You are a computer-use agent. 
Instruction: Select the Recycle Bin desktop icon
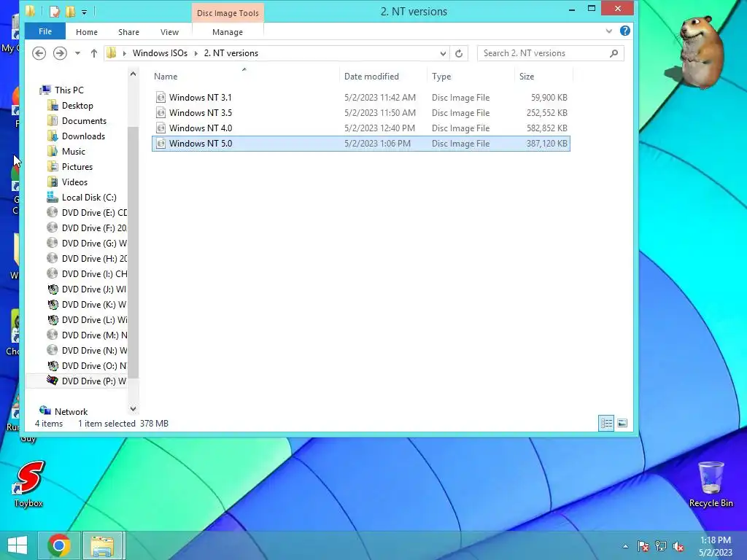[711, 484]
